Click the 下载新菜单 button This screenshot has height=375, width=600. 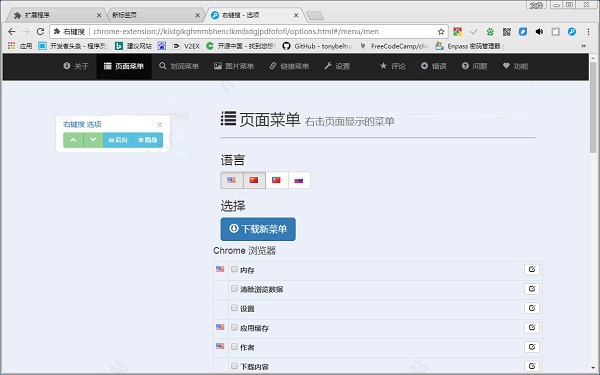258,229
